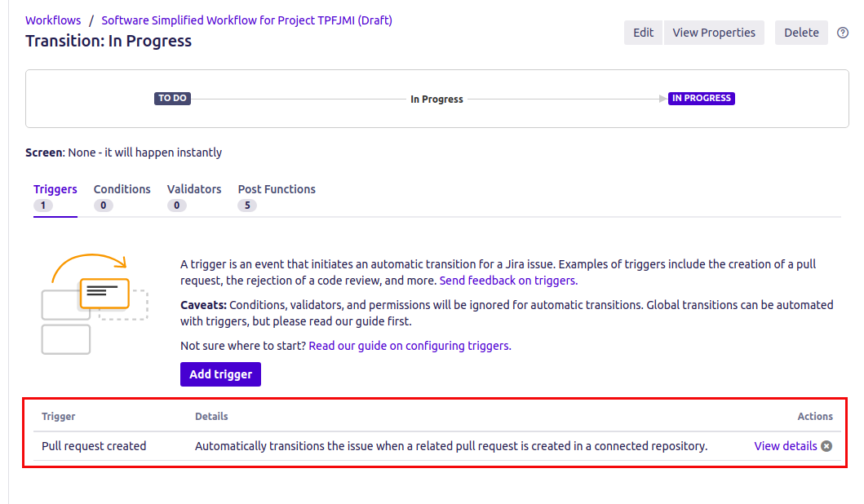Viewport: 864px width, 504px height.
Task: Click the Trigger column header
Action: 59,417
